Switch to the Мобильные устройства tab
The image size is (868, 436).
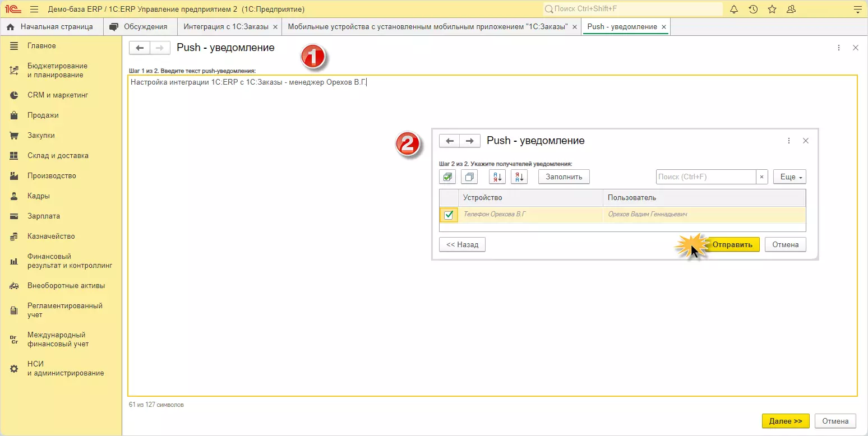[428, 27]
